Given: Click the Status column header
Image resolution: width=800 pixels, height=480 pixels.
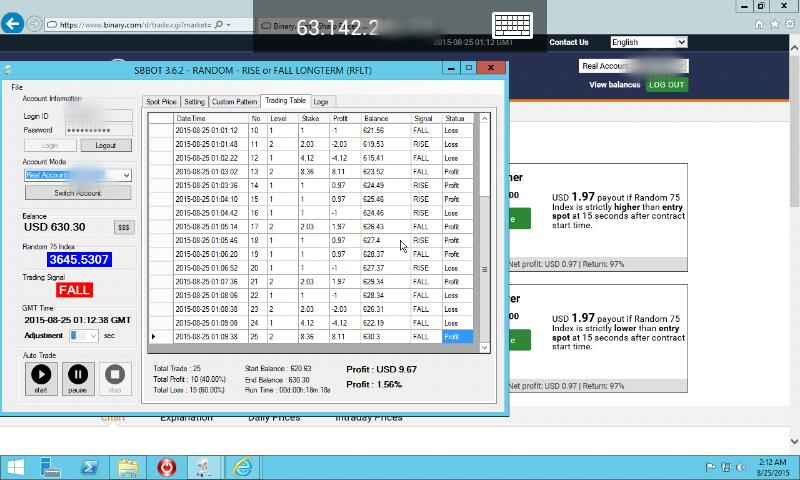Looking at the screenshot, I should pyautogui.click(x=458, y=118).
